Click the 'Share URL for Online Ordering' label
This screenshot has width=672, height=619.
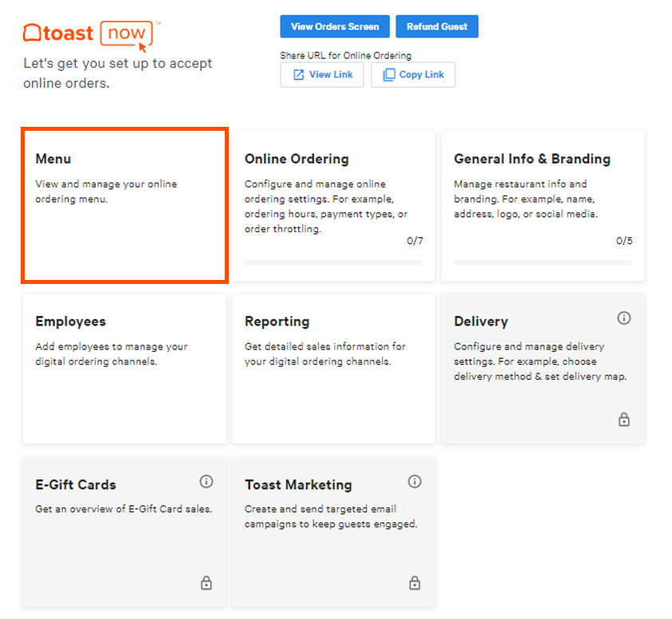[x=345, y=55]
